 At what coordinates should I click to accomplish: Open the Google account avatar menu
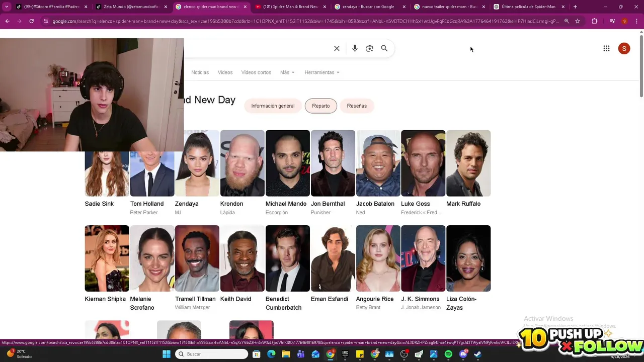tap(624, 48)
